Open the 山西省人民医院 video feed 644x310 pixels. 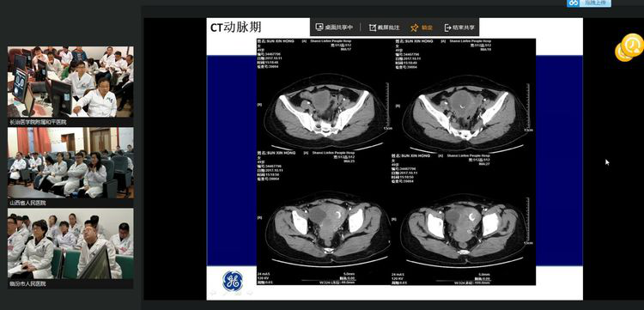[x=70, y=162]
